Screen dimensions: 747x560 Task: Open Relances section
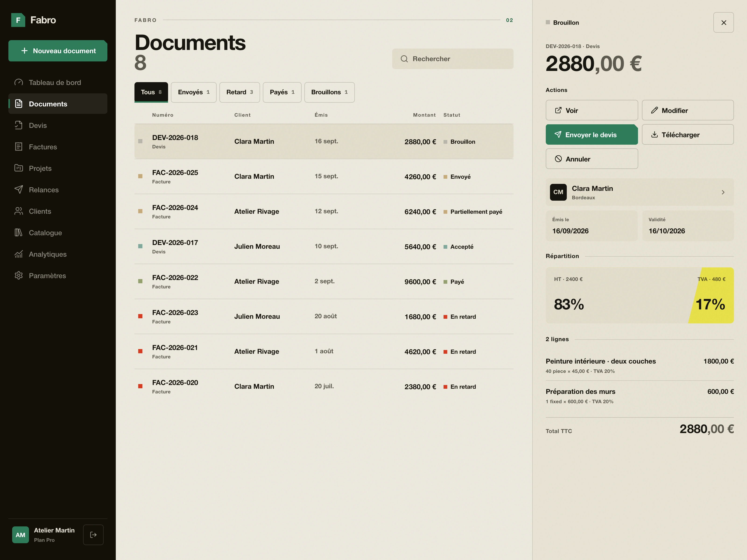point(58,190)
